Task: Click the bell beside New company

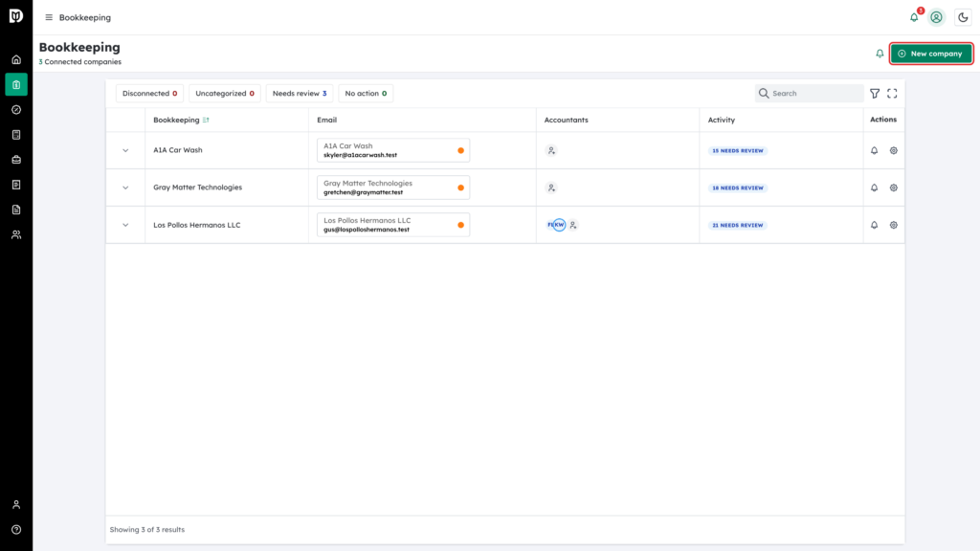Action: click(x=880, y=54)
